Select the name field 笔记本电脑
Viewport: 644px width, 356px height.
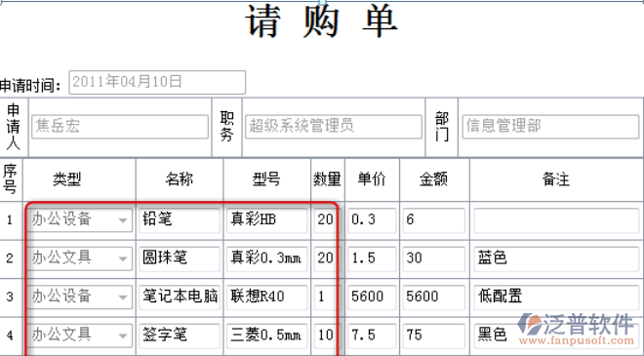pos(180,297)
